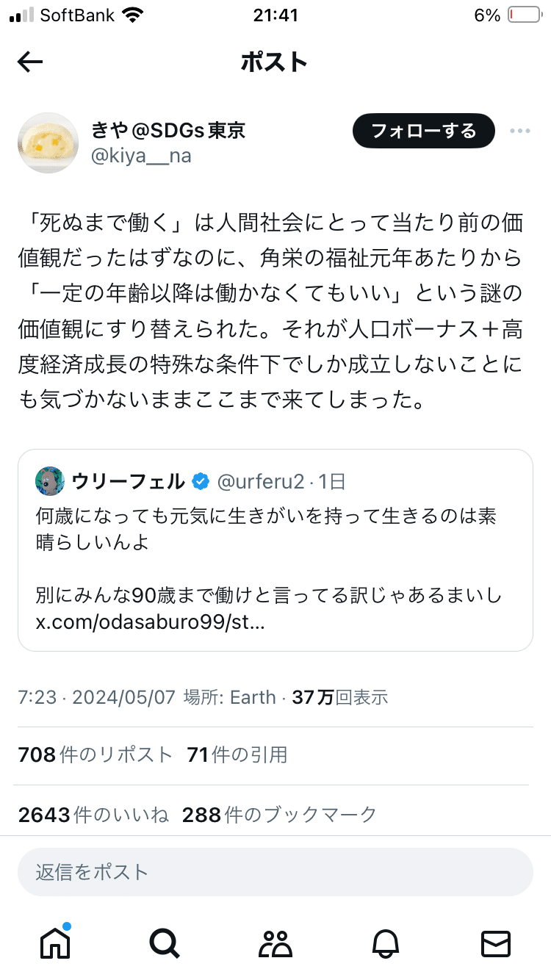Open the x.com/odasaburo99 link
Screen dimensions: 551x980
[151, 623]
